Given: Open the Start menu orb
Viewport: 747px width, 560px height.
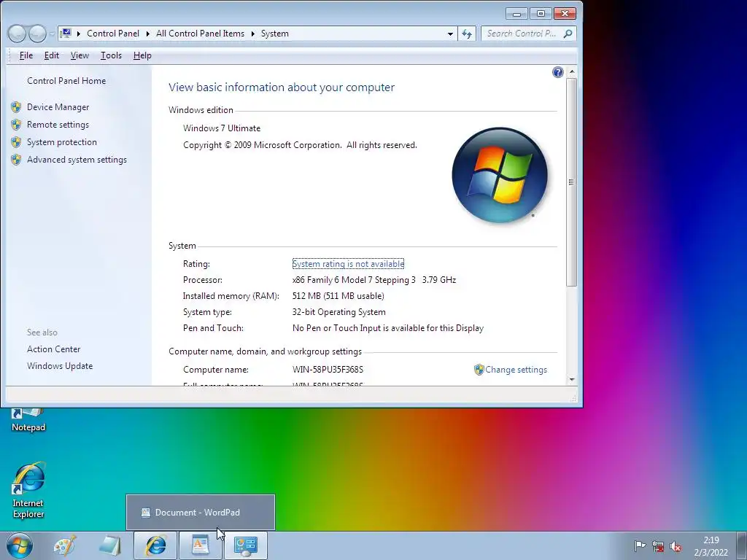Looking at the screenshot, I should tap(20, 545).
